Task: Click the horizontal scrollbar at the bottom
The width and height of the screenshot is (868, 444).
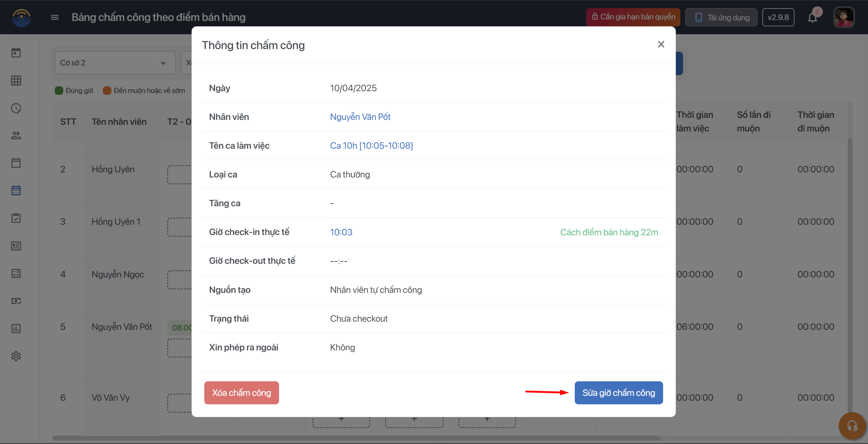Action: (x=356, y=438)
